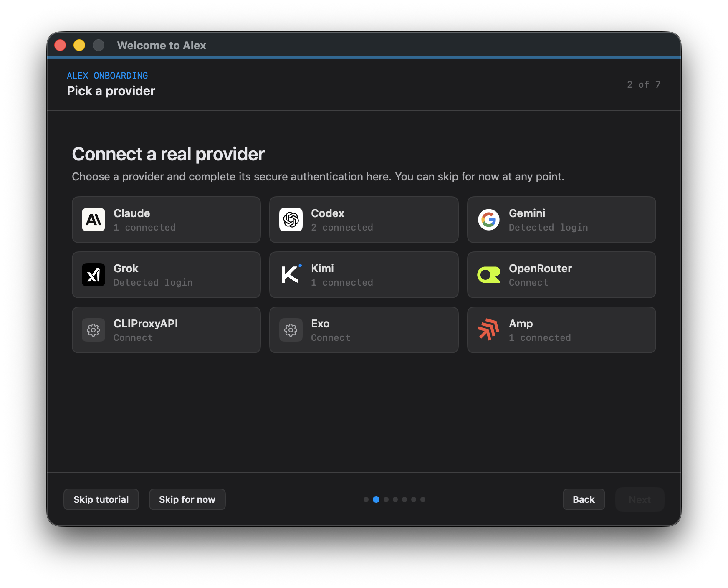Click the '1 connected' status under Amp
This screenshot has width=728, height=588.
pos(540,337)
